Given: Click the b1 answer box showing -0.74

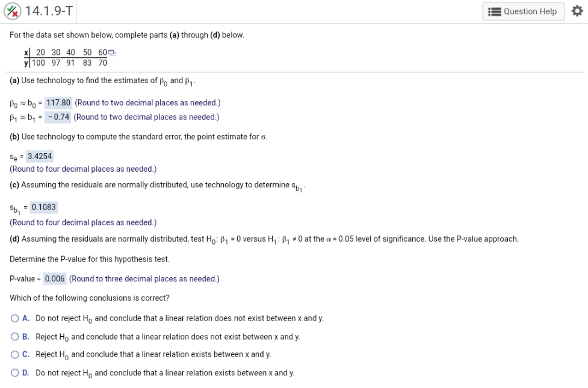Looking at the screenshot, I should (57, 117).
